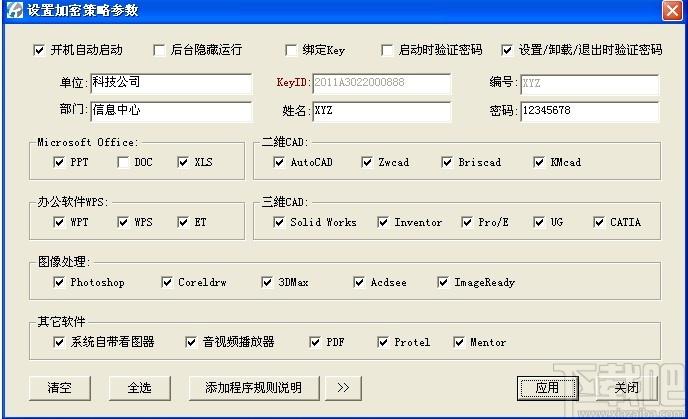Toggle the 3DMax checkbox

[267, 282]
